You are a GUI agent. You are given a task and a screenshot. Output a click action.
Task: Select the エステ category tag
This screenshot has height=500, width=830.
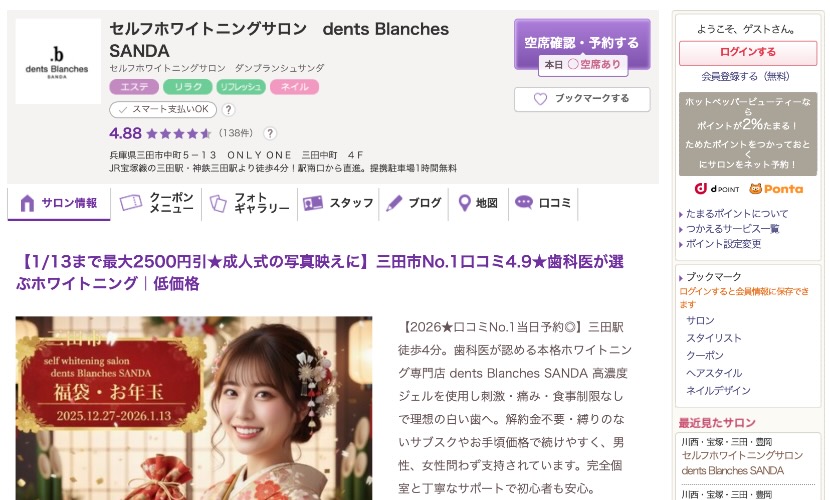point(134,87)
